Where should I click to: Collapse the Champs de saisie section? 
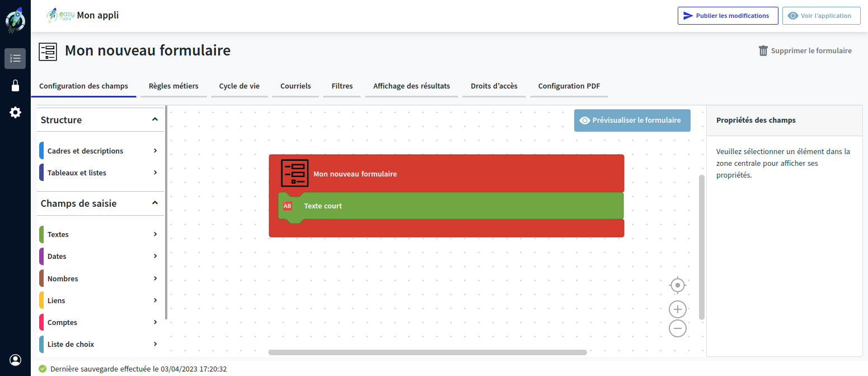[155, 203]
